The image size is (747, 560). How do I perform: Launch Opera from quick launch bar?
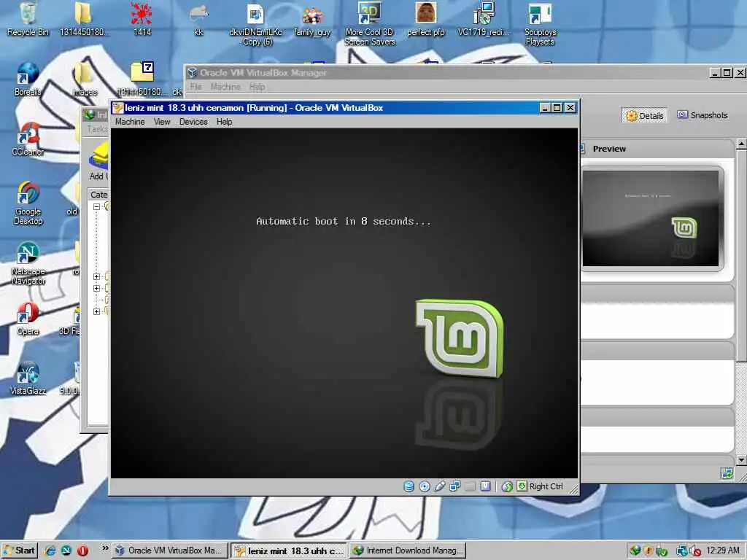[x=82, y=551]
